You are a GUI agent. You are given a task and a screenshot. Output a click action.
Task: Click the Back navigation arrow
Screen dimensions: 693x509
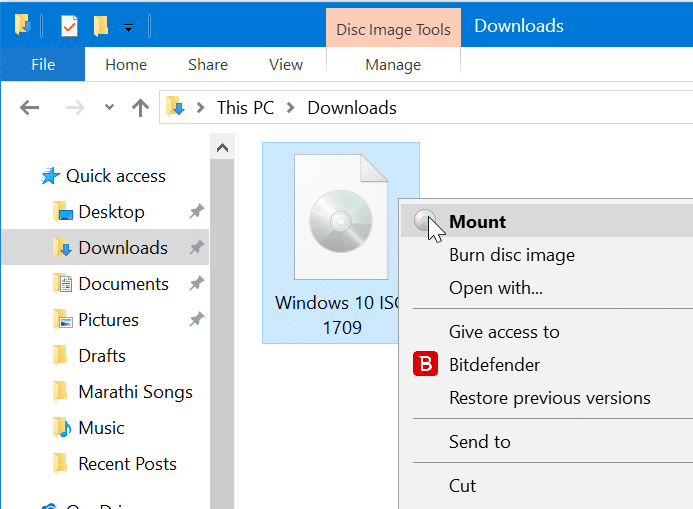pyautogui.click(x=30, y=108)
